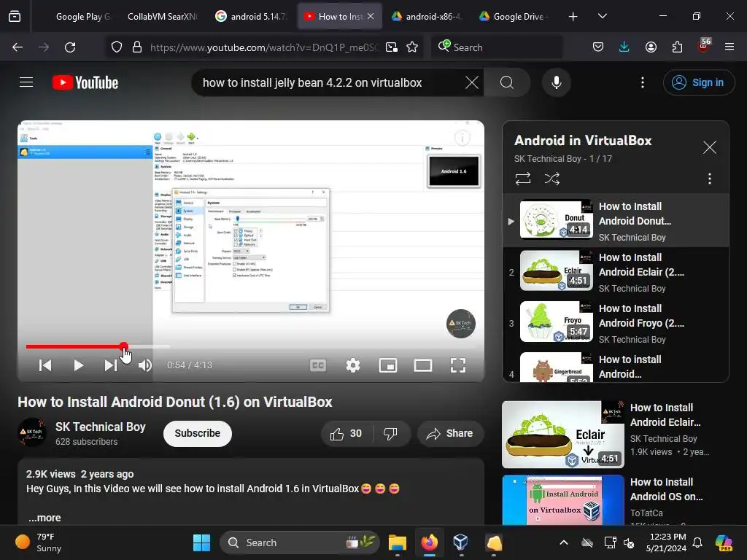Go to YouTube home via logo
Viewport: 747px width, 560px height.
(85, 82)
